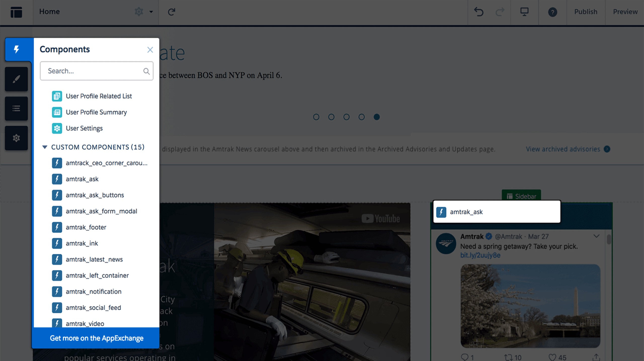Click the tweet reply icon

(x=465, y=357)
